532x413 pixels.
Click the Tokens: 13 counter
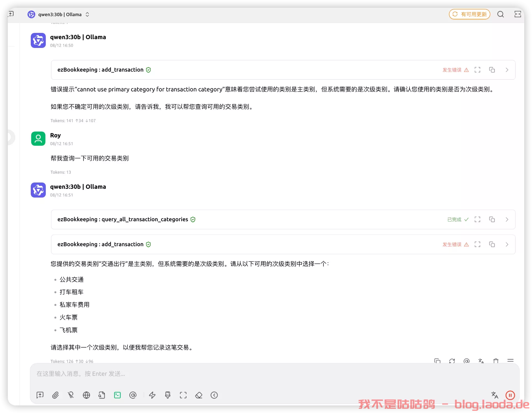61,172
